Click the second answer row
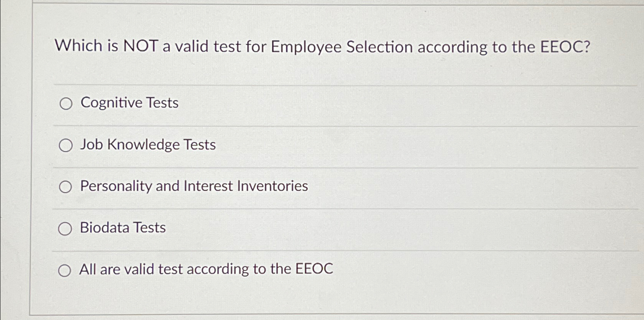This screenshot has width=644, height=320. tap(306, 145)
